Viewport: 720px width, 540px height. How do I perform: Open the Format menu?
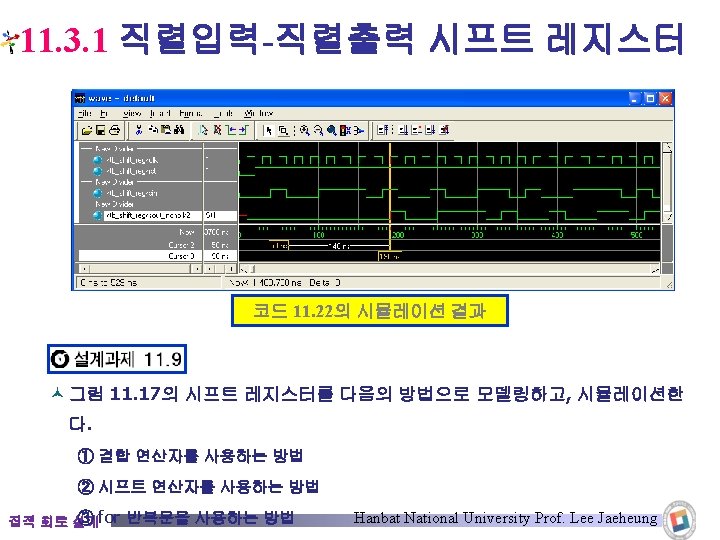pos(191,113)
